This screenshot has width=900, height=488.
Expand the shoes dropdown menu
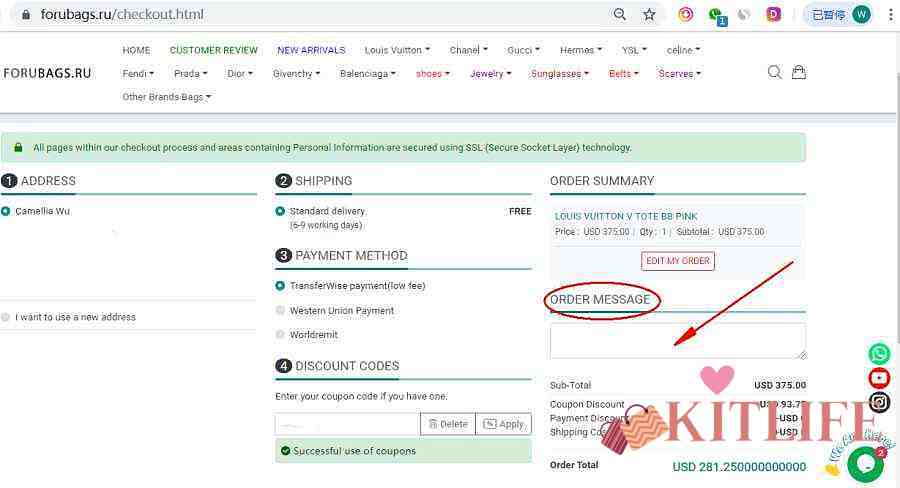(x=433, y=74)
